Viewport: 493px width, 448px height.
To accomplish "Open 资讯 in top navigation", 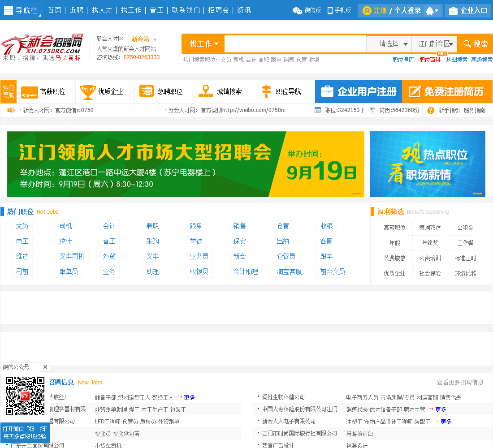I will click(244, 10).
